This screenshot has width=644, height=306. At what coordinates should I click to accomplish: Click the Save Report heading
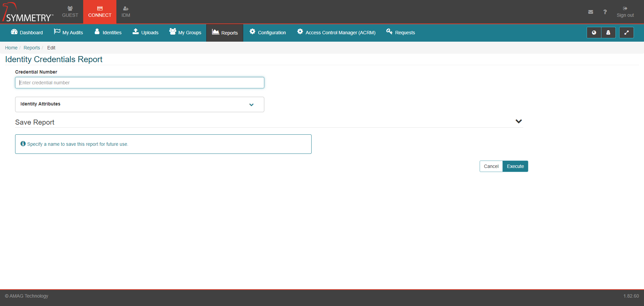pyautogui.click(x=35, y=122)
